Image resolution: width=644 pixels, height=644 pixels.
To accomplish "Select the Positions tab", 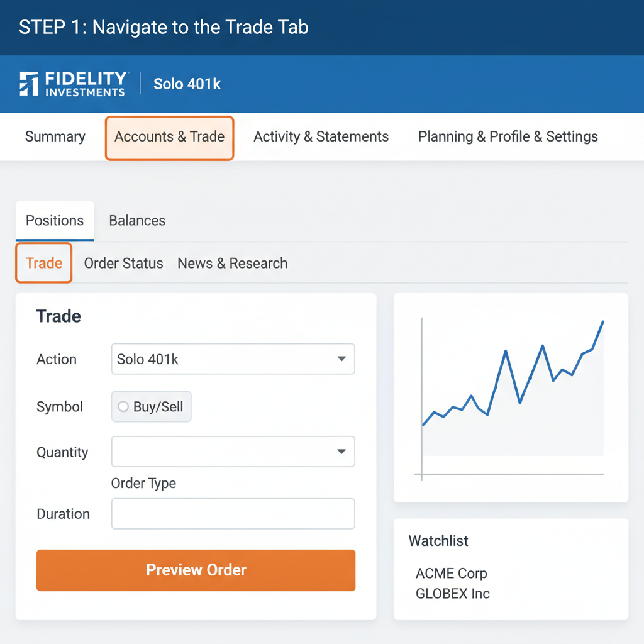I will point(54,221).
